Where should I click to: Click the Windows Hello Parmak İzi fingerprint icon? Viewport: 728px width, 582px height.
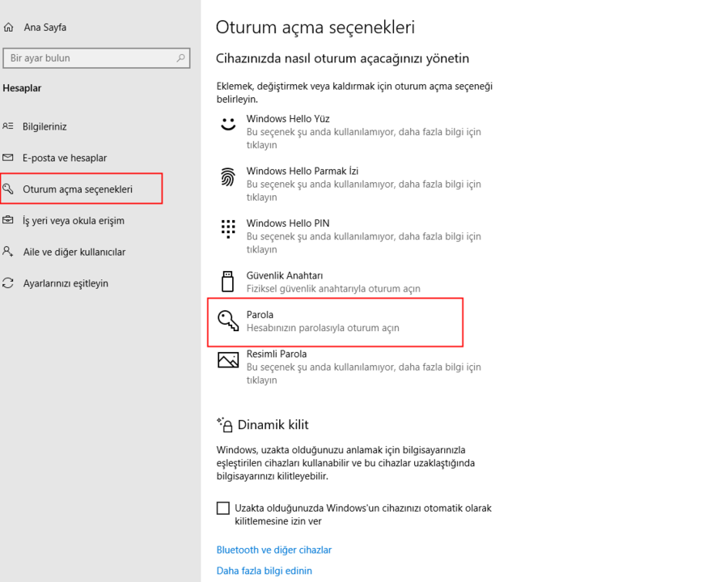pos(228,176)
